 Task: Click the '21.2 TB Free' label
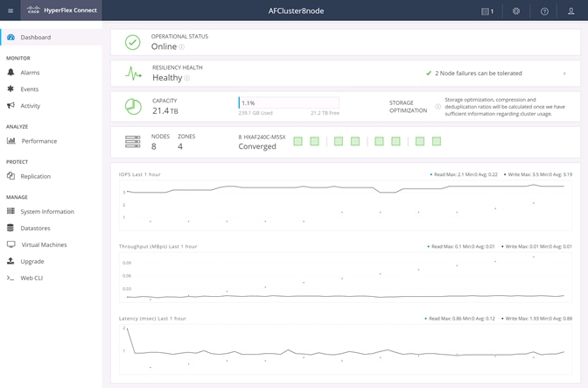[x=325, y=113]
